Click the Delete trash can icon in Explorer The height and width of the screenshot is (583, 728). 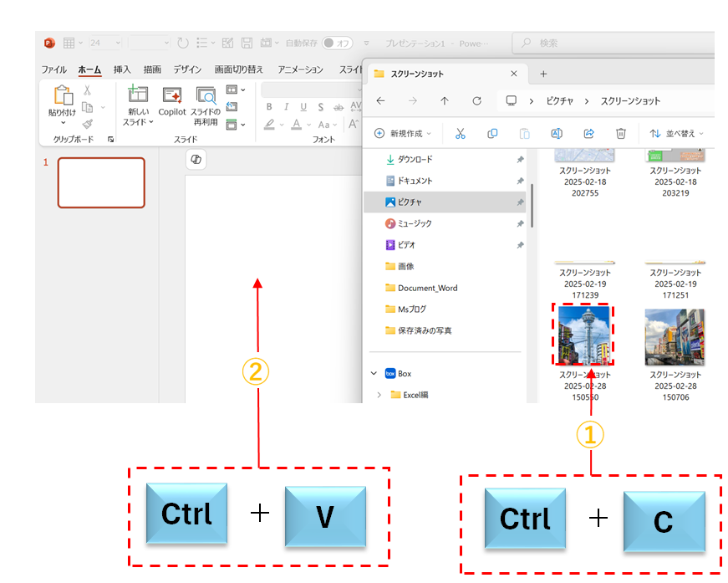[x=621, y=133]
